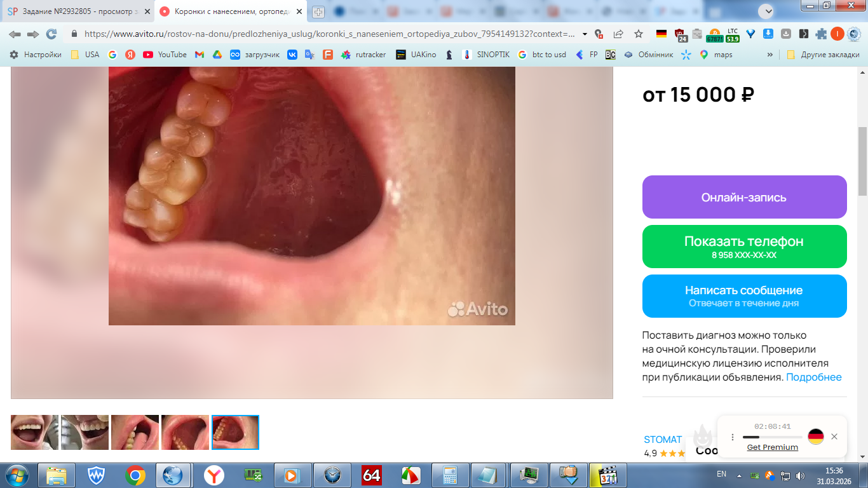Click Написать сообщение button
The height and width of the screenshot is (488, 868).
[745, 296]
